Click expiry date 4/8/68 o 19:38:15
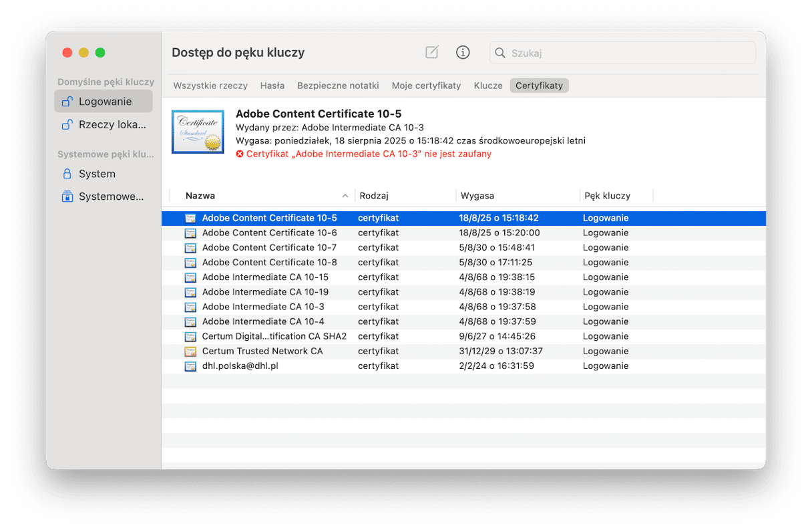 click(497, 277)
